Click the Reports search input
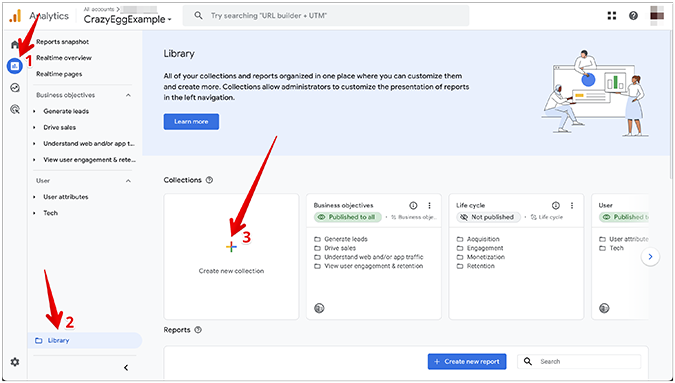675x383 pixels. (579, 361)
